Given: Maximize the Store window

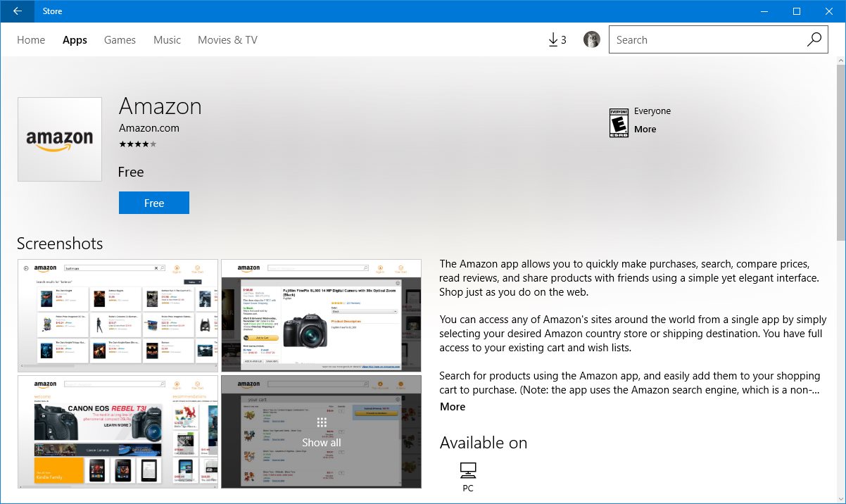Looking at the screenshot, I should pos(797,11).
